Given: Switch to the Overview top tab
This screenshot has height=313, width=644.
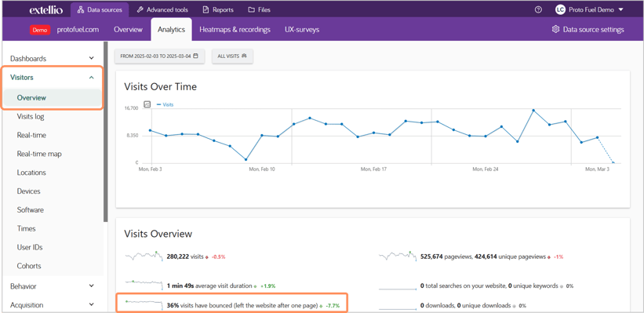Looking at the screenshot, I should click(x=128, y=30).
